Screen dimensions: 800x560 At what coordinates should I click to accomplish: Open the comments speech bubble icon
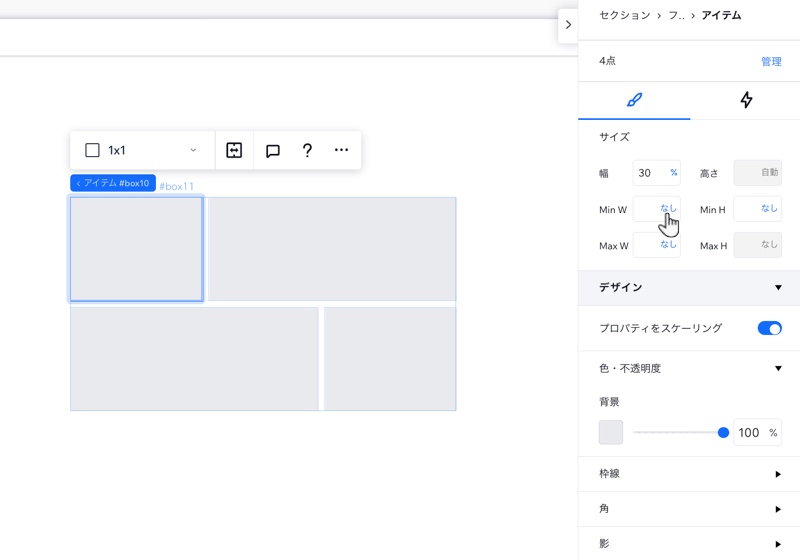click(x=273, y=150)
